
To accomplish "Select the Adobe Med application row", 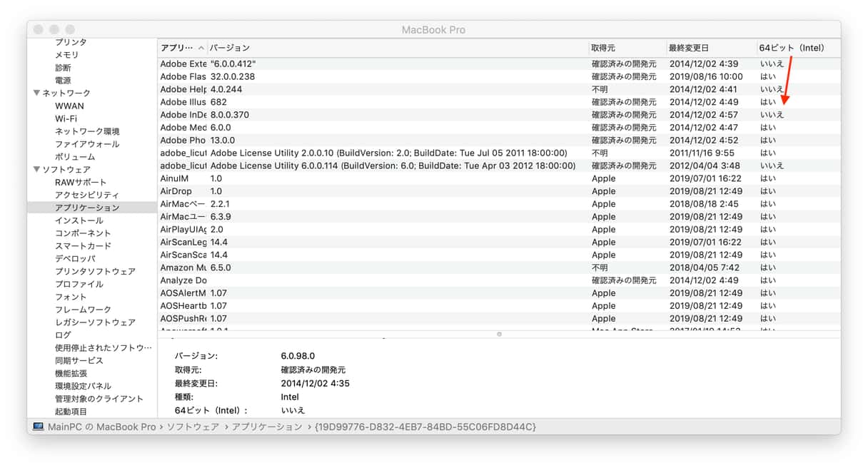I will [x=499, y=128].
